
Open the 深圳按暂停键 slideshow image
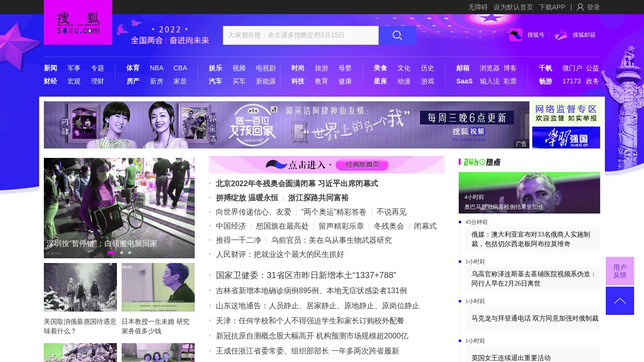point(119,208)
